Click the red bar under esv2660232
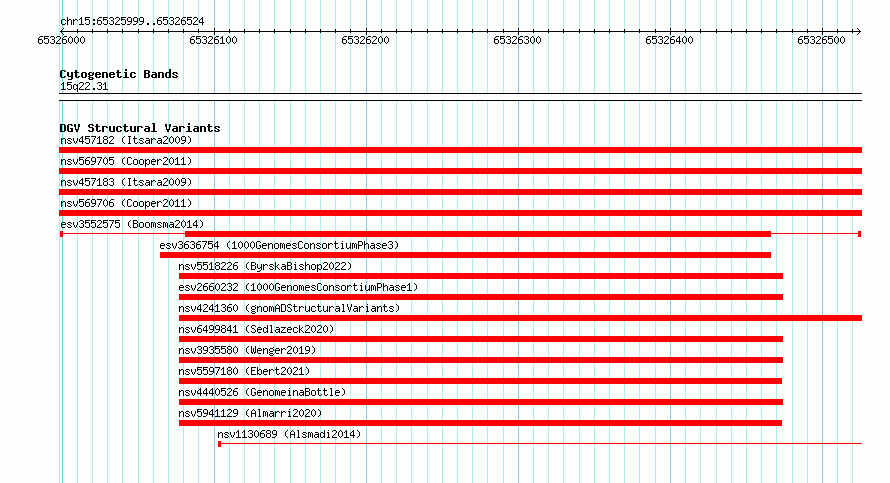Viewport: 890px width, 483px height. tap(481, 297)
